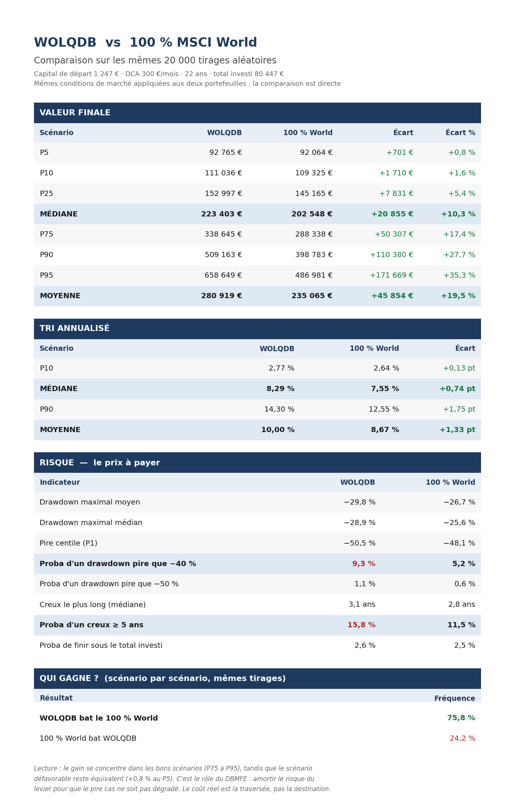Select the "VALEUR FINALE" section header

(257, 113)
